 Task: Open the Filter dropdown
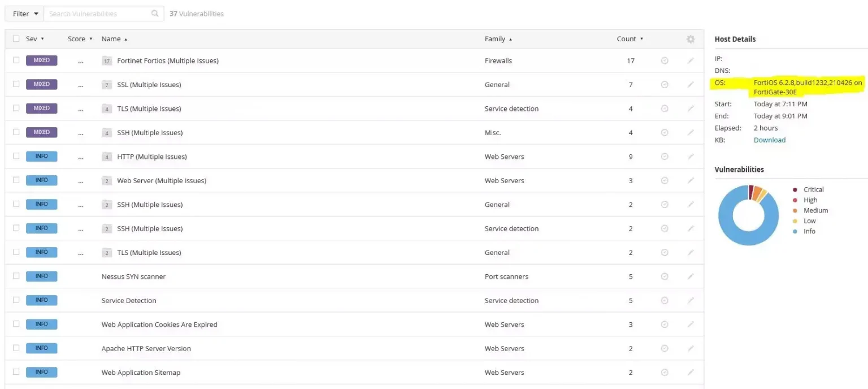coord(25,14)
